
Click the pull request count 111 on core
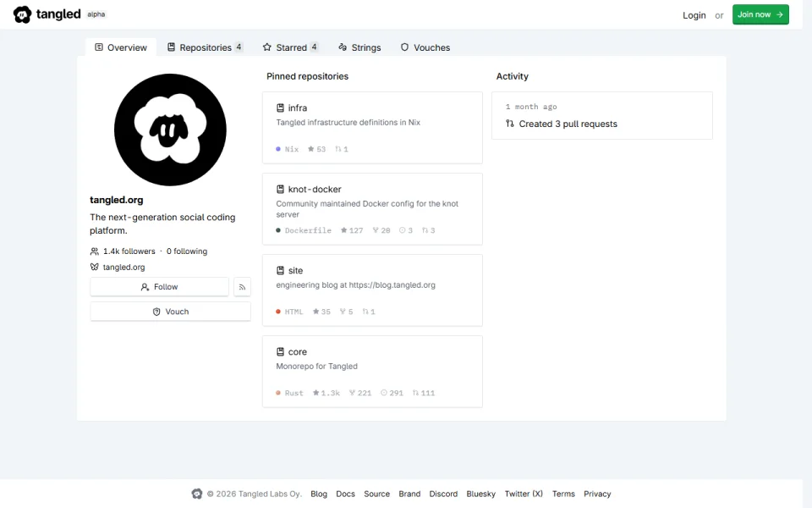coord(423,394)
